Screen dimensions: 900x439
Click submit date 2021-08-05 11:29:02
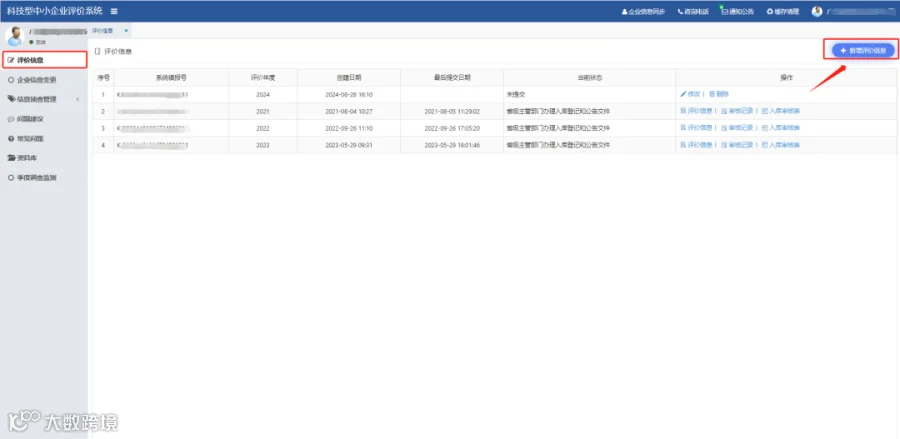pyautogui.click(x=452, y=111)
